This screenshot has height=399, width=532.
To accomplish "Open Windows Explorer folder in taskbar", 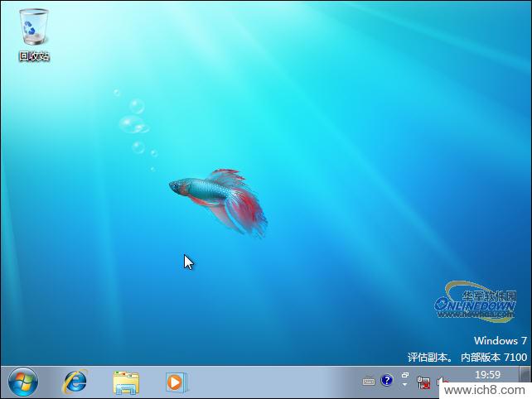I will click(126, 382).
